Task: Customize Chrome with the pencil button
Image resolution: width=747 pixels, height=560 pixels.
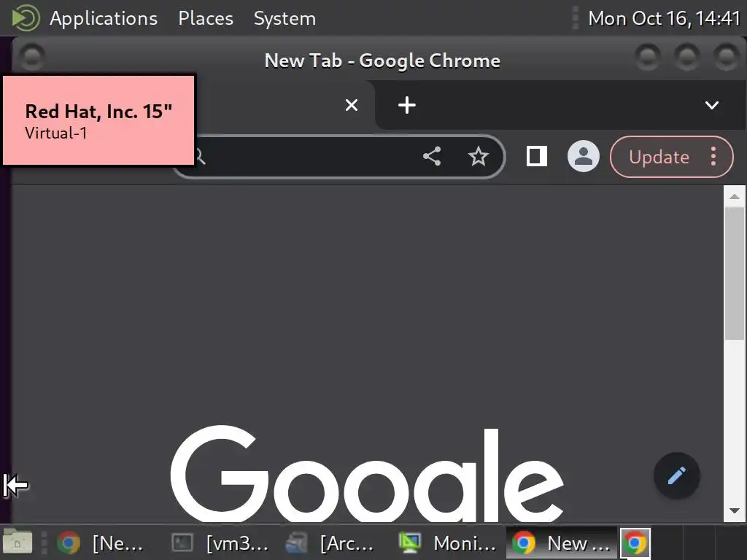Action: coord(676,475)
